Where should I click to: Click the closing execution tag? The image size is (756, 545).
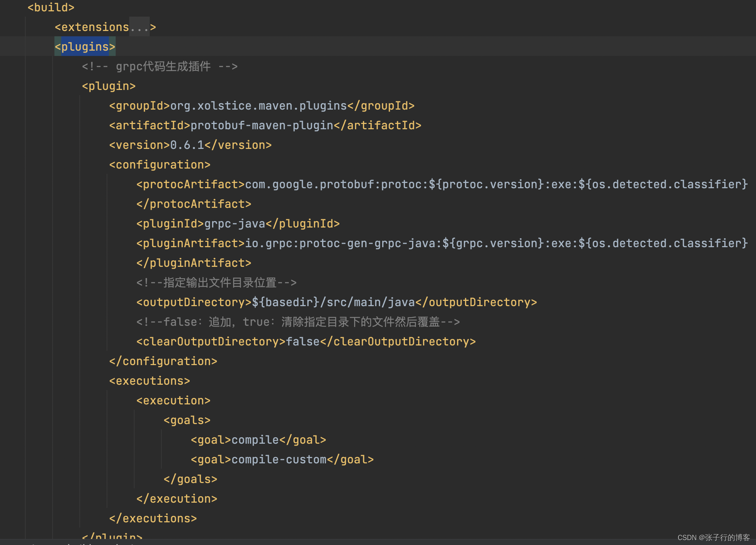click(x=177, y=499)
